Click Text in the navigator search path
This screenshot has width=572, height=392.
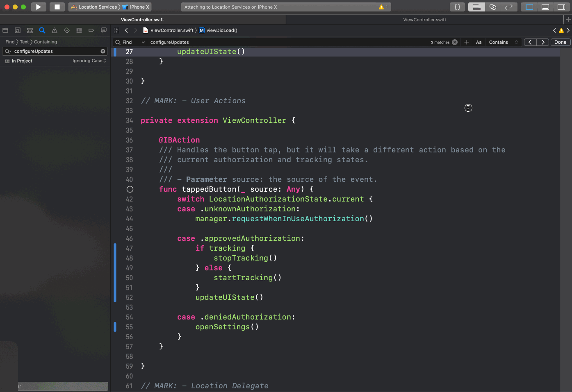(25, 42)
